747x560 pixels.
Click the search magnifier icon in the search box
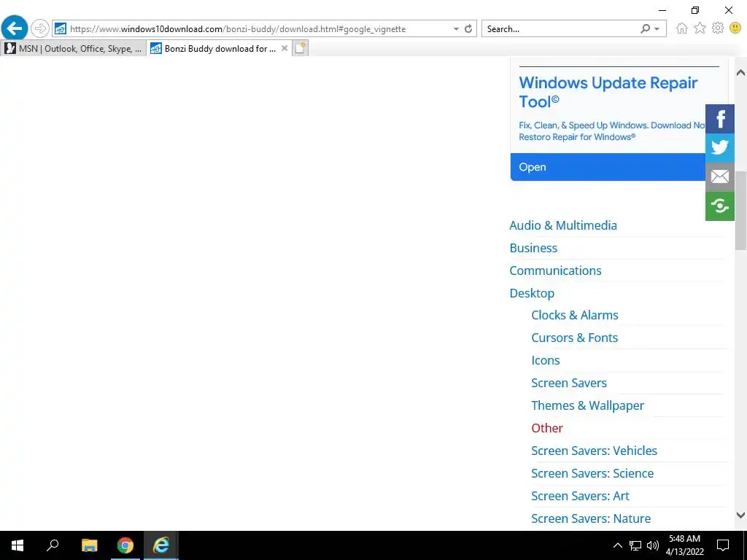(645, 29)
